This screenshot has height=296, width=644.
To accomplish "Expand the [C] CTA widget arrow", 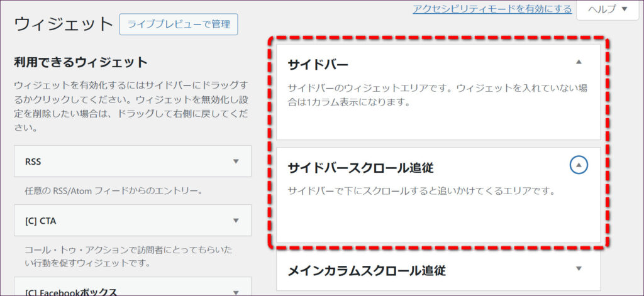I will 236,221.
